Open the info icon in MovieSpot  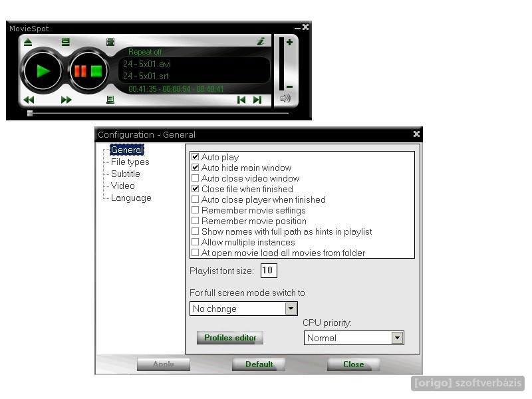tap(261, 41)
